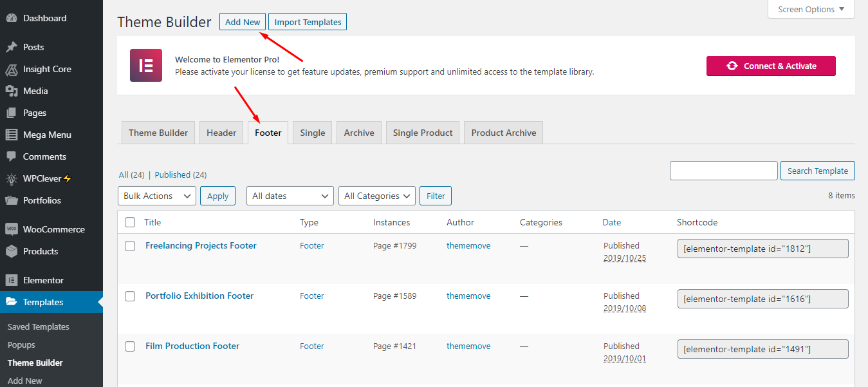Click the Pages icon in sidebar

pos(11,113)
